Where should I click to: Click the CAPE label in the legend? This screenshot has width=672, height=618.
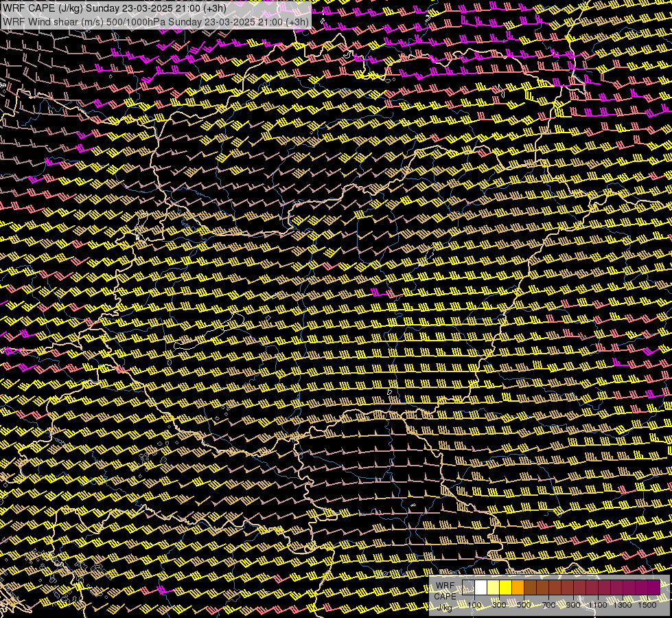[x=445, y=596]
